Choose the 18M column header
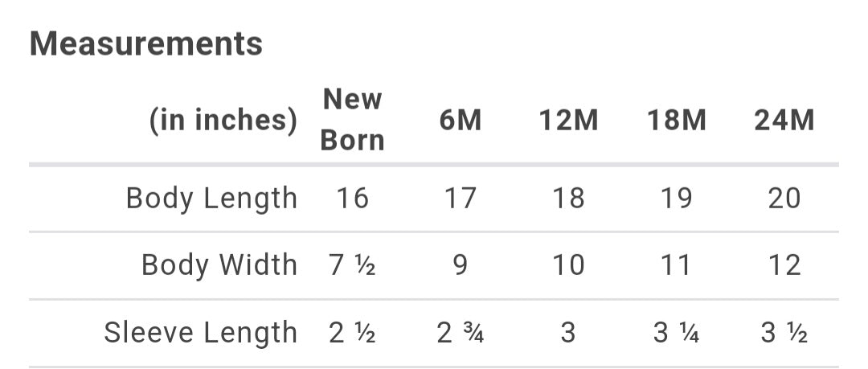Image resolution: width=868 pixels, height=369 pixels. [676, 120]
